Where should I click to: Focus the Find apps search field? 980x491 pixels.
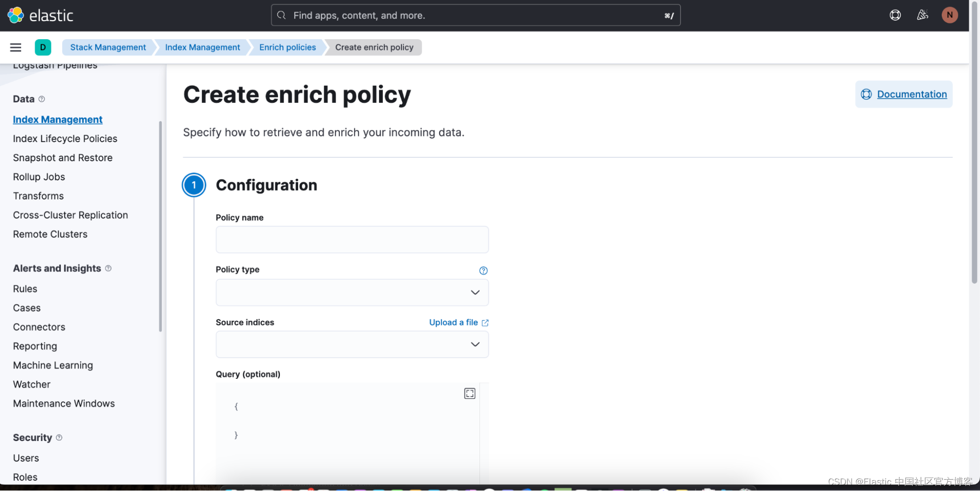[476, 15]
